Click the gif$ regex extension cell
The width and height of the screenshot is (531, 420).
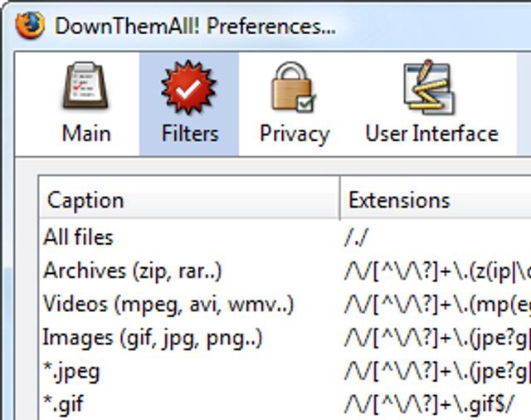click(430, 404)
